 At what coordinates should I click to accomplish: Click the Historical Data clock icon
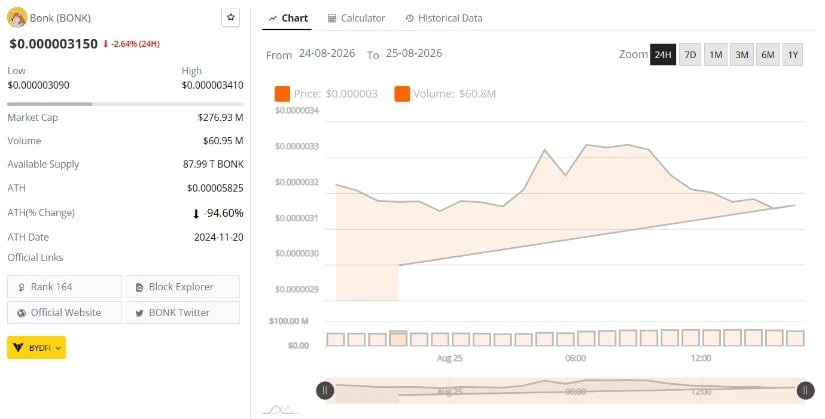pyautogui.click(x=409, y=18)
